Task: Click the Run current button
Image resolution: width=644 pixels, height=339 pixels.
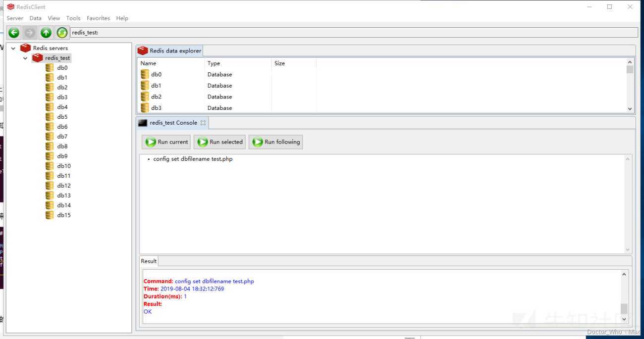Action: (166, 142)
